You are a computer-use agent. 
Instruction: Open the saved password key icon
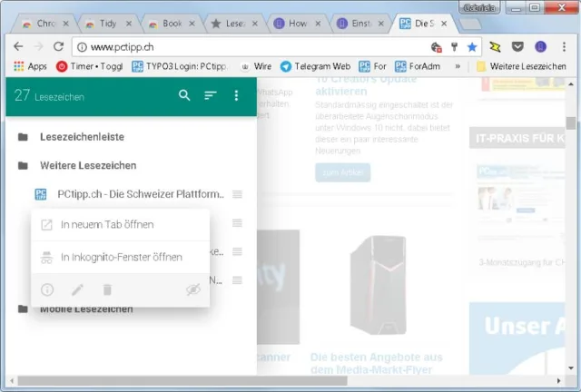[x=454, y=47]
